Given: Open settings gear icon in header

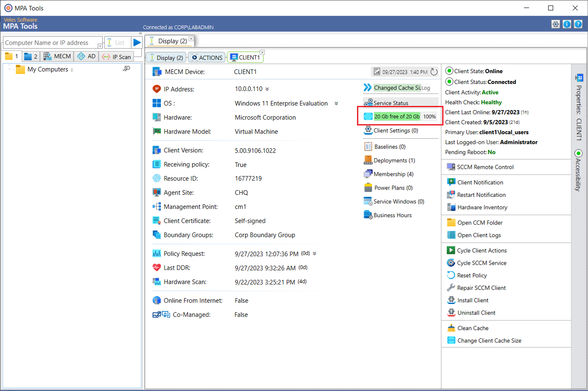Looking at the screenshot, I should [x=556, y=24].
